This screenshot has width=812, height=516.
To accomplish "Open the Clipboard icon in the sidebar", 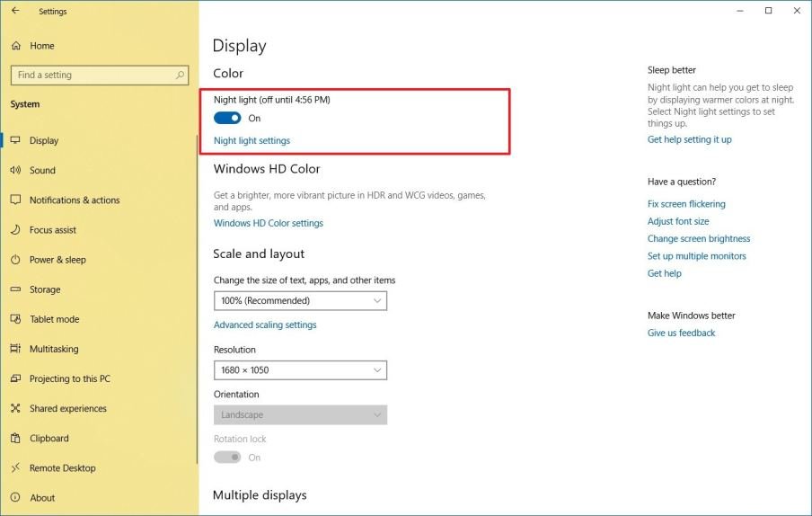I will click(x=15, y=439).
